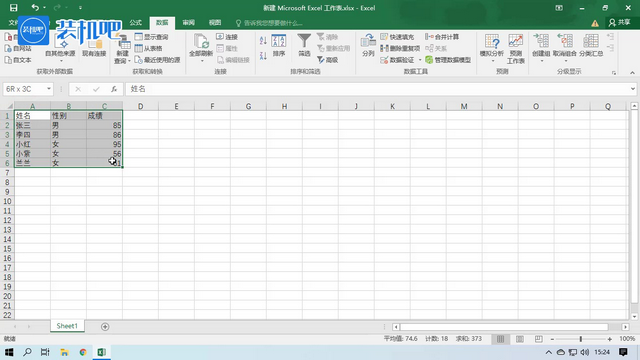Screen dimensions: 640x360
Task: Expand the formula bar
Action: [x=633, y=89]
